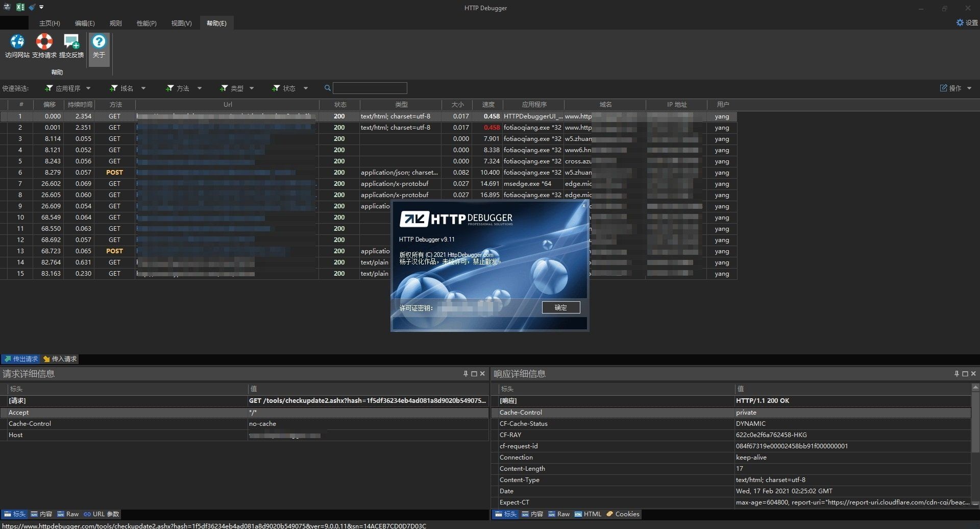Select the Content (内容) tab in response panel
The width and height of the screenshot is (980, 529).
coord(532,514)
